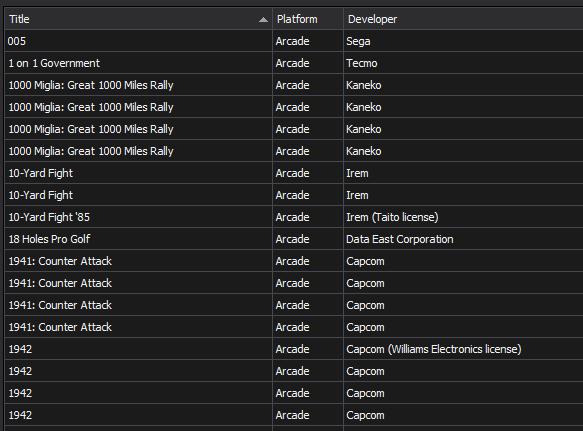Select the 10-Yard Fight '85 row
This screenshot has height=431, width=583.
click(x=294, y=217)
